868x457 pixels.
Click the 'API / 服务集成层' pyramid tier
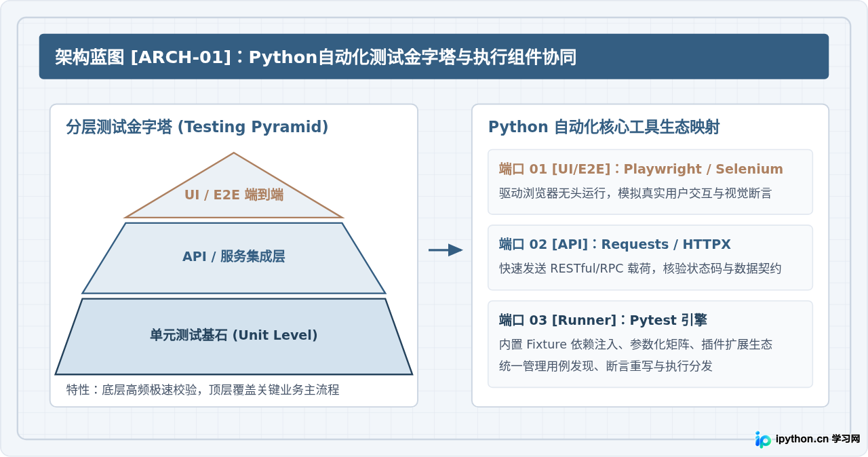[x=234, y=258]
